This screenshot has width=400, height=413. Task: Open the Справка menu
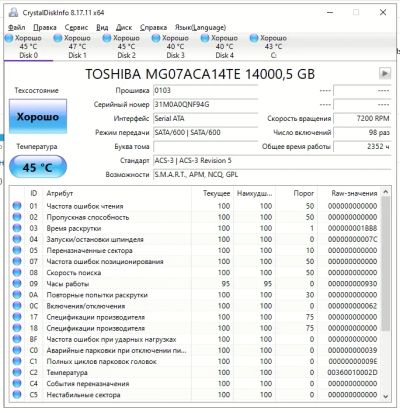coord(153,27)
